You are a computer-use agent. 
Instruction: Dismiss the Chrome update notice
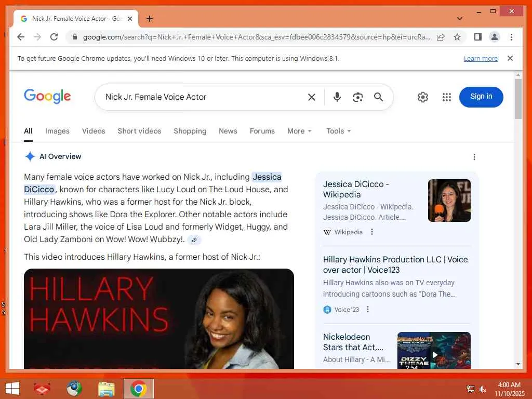click(510, 58)
